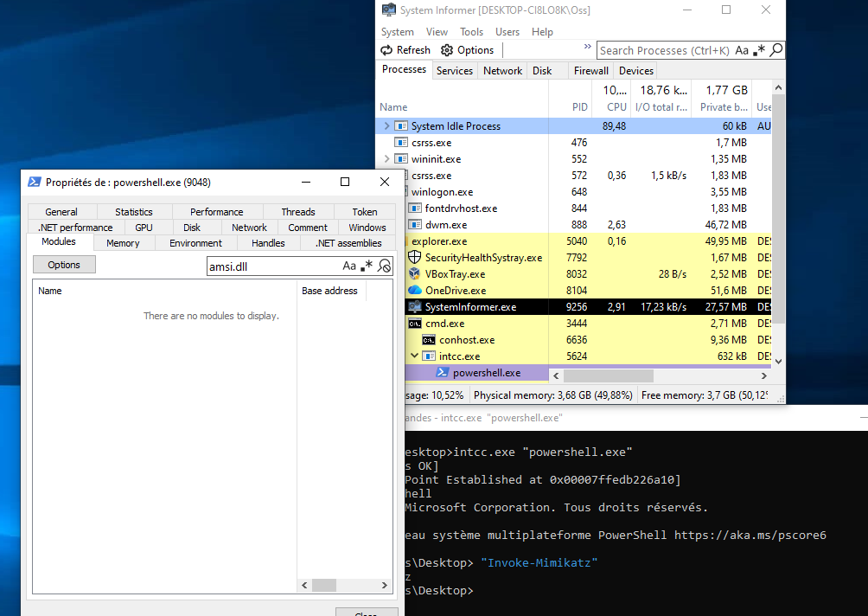This screenshot has height=616, width=868.
Task: Select csrss.exe row with PID 476
Action: 573,143
